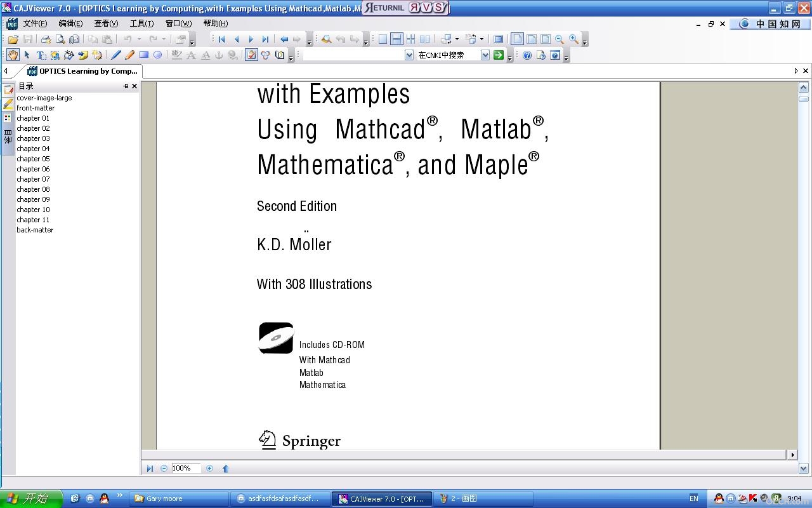The image size is (812, 508).
Task: Click the vertical scrollbar up arrow
Action: [x=803, y=87]
